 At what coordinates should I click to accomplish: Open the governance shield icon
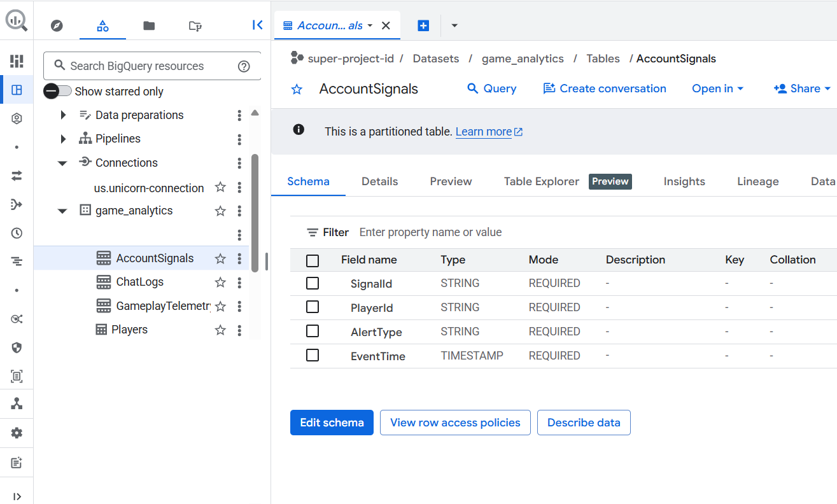(x=17, y=348)
